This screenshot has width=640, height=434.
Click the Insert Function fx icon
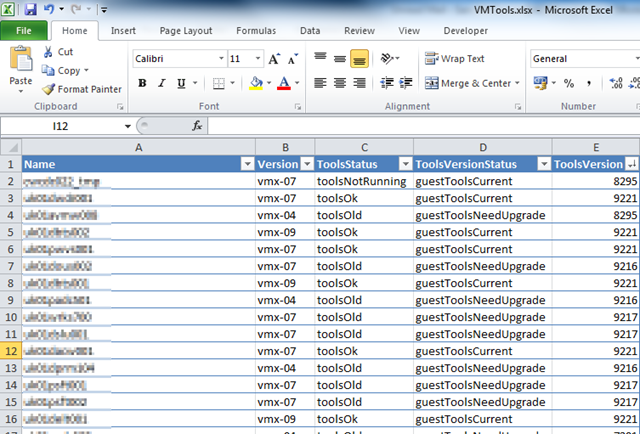coord(197,126)
